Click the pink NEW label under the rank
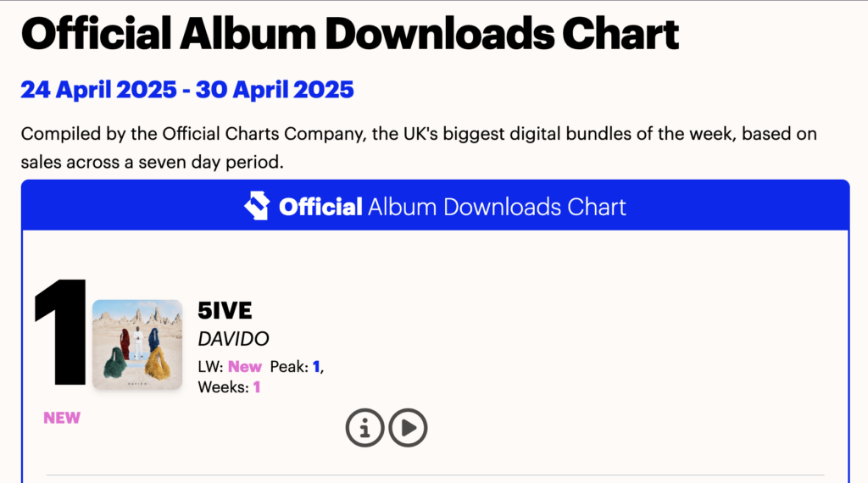868x483 pixels. point(62,418)
